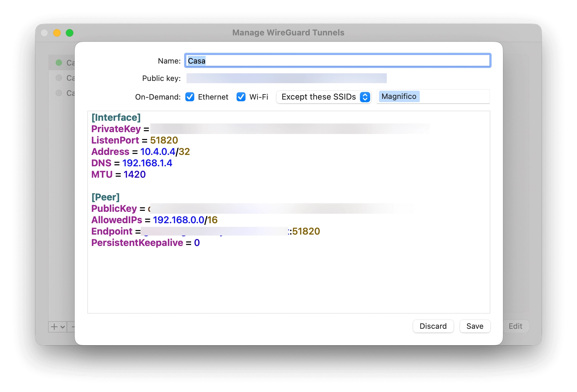577x392 pixels.
Task: Click the green zoom window button
Action: [x=70, y=33]
